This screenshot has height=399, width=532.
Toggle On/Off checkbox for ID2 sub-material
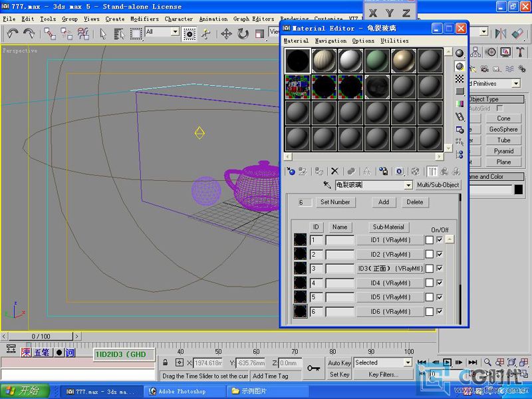pos(440,254)
